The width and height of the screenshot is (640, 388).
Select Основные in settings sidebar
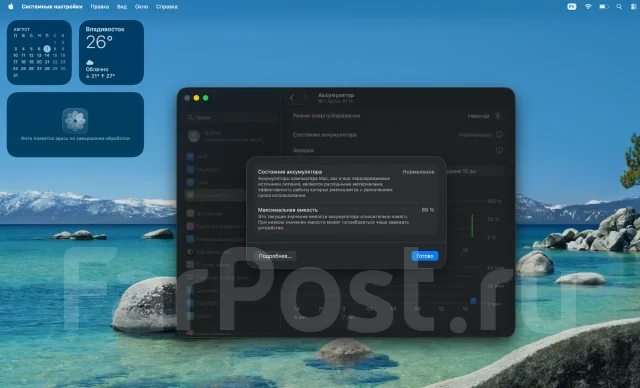[x=214, y=213]
